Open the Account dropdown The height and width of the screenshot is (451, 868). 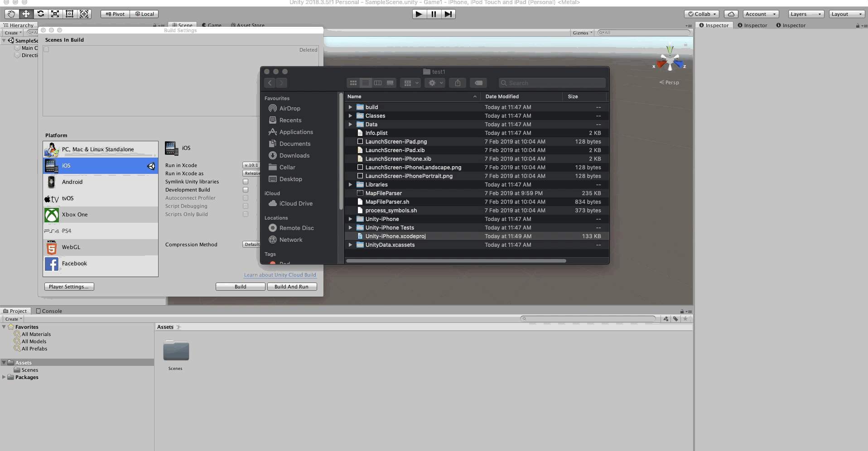(760, 14)
